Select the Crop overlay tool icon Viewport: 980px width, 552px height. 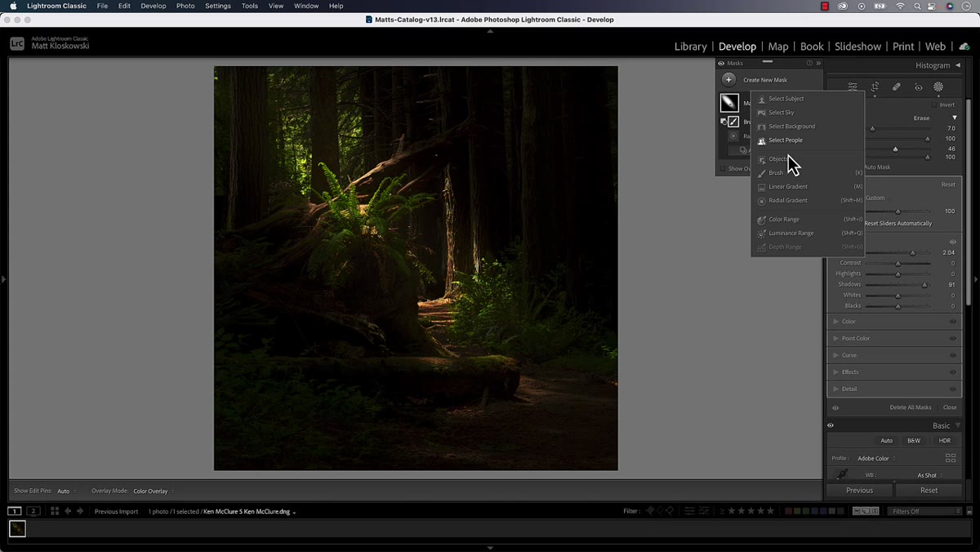pos(875,87)
